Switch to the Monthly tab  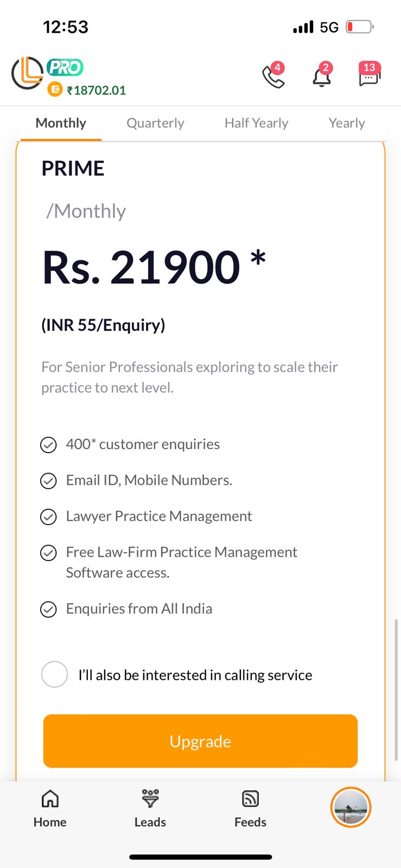61,123
